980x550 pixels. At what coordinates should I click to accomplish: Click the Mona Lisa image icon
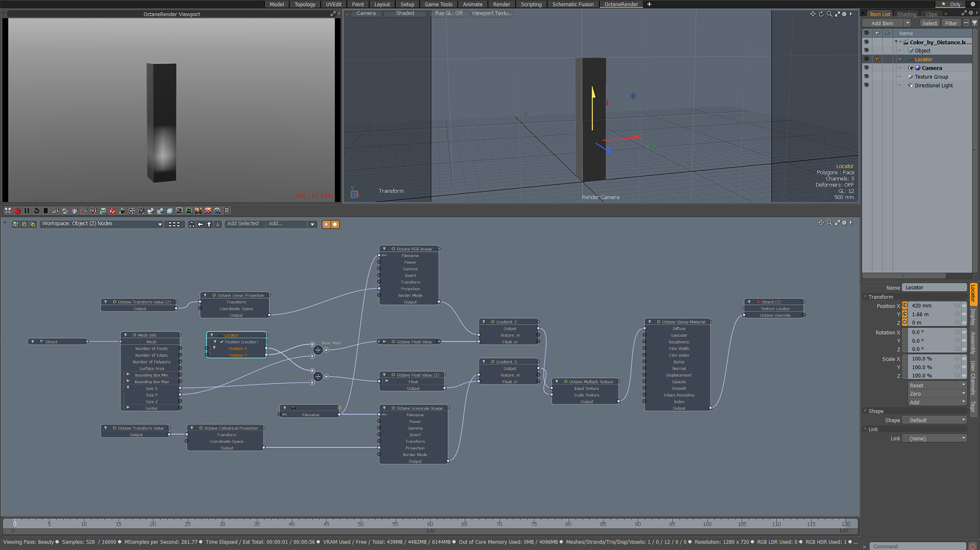point(198,211)
